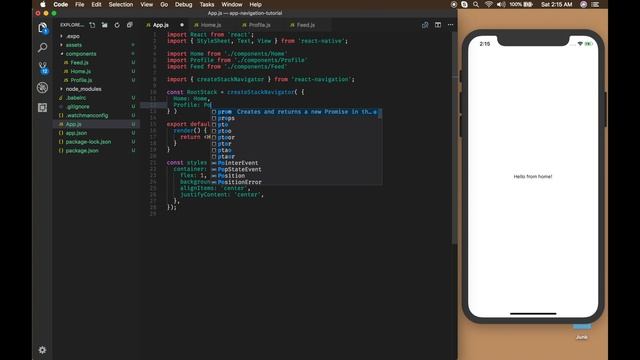Open the Notification Center icon in menu bar
This screenshot has height=360, width=640.
pyautogui.click(x=596, y=4)
